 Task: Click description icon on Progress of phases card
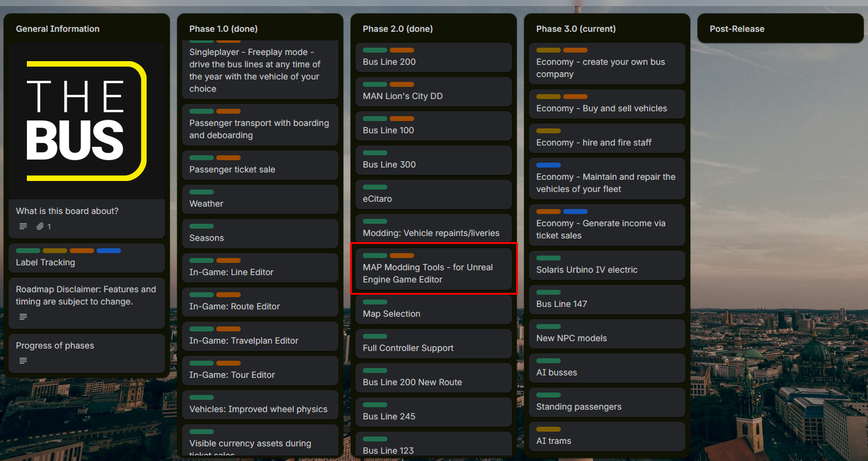[23, 361]
